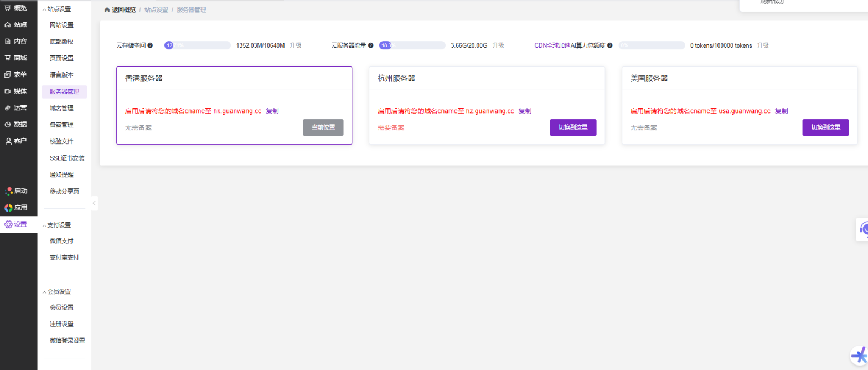Click the cloud storage usage progress bar
This screenshot has width=868, height=370.
pos(197,45)
